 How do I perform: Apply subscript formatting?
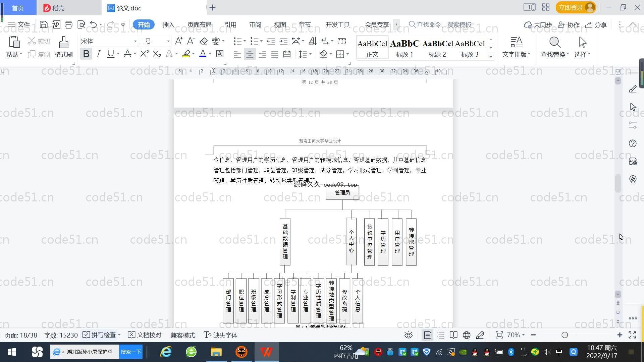tap(157, 54)
